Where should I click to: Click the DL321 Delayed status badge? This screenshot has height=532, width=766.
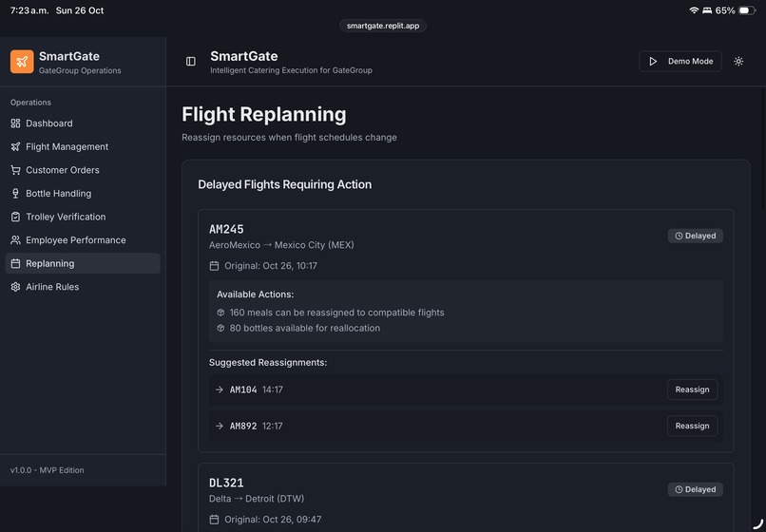(695, 489)
